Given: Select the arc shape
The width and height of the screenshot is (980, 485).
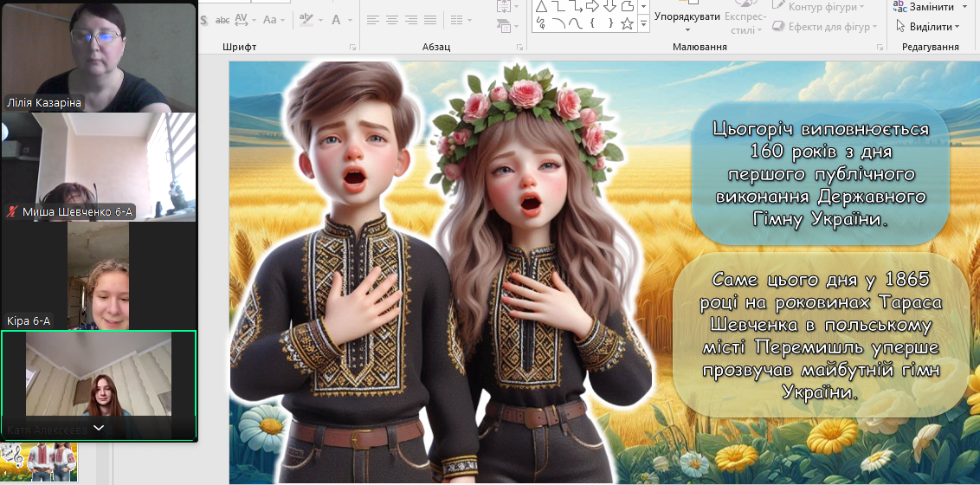Looking at the screenshot, I should point(558,23).
